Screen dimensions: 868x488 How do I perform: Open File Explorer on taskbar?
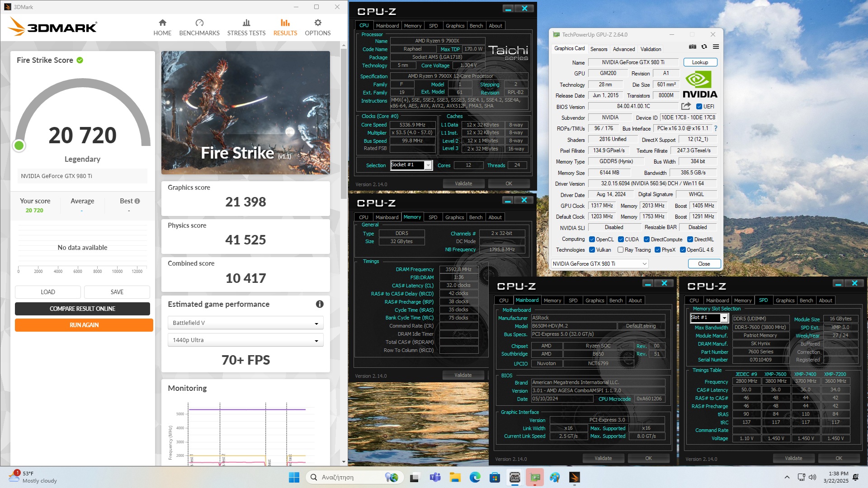tap(455, 477)
